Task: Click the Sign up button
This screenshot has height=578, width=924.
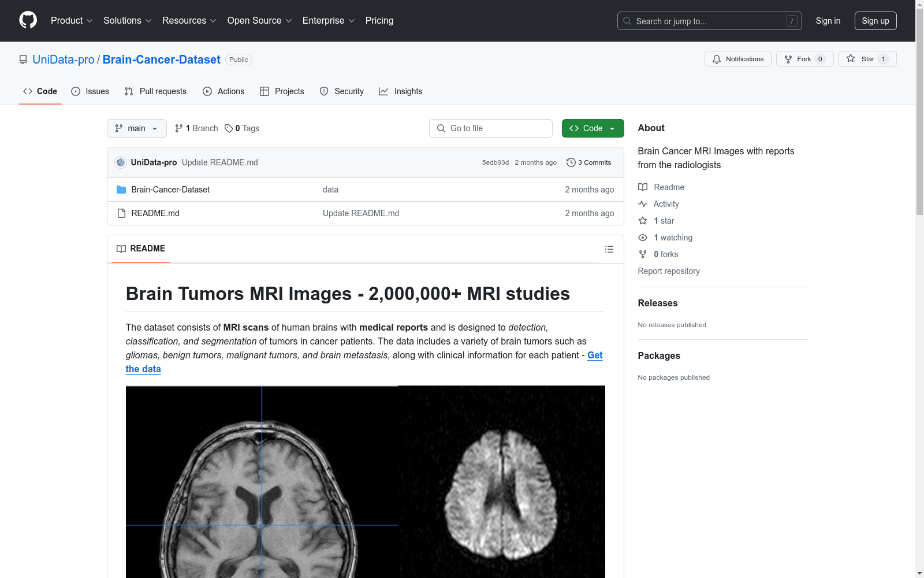Action: (x=875, y=21)
